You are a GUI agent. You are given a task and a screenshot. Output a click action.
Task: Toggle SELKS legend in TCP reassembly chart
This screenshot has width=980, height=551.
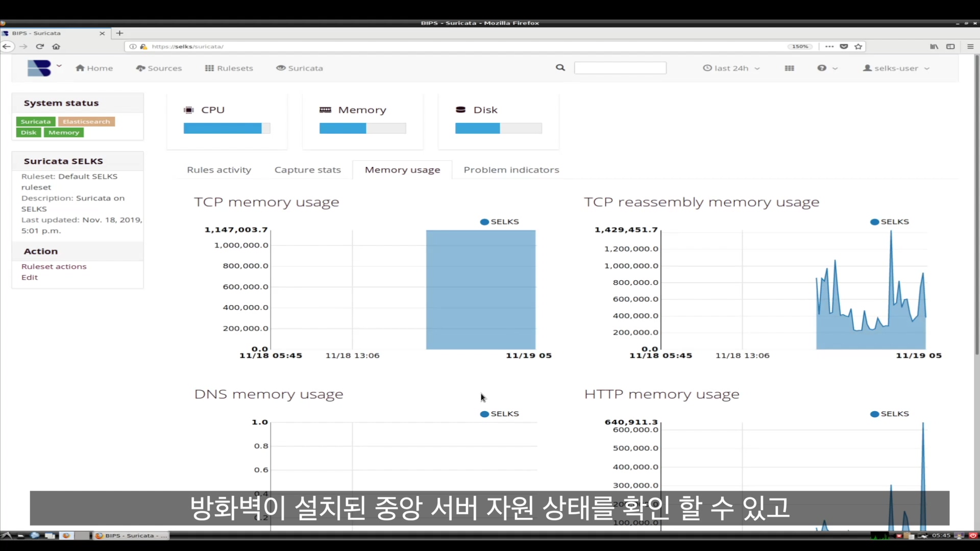890,222
